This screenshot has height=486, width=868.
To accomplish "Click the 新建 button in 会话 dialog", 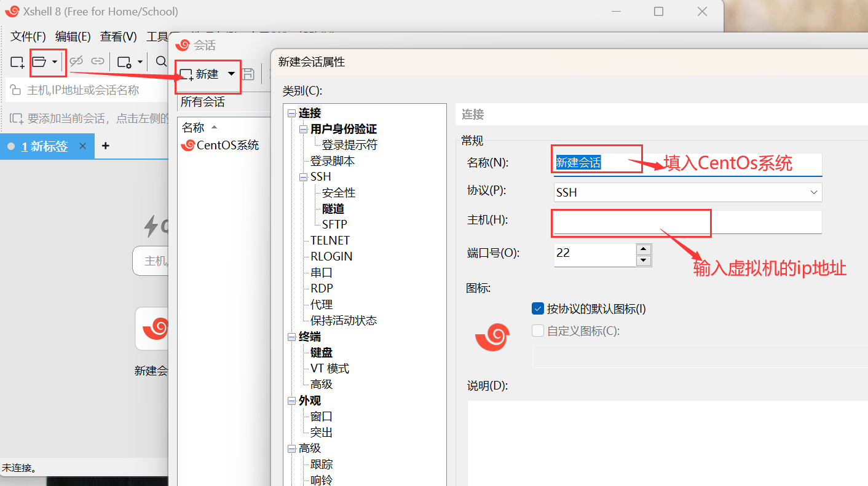I will (x=200, y=74).
